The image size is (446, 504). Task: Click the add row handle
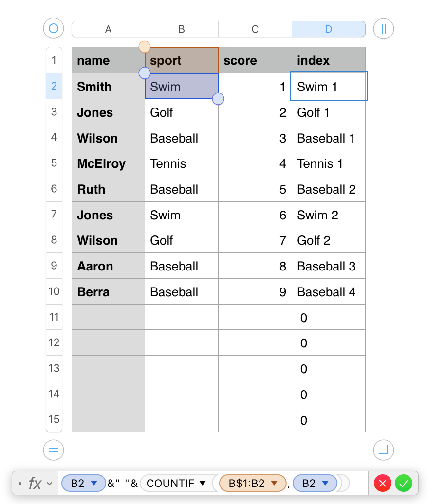tap(54, 450)
